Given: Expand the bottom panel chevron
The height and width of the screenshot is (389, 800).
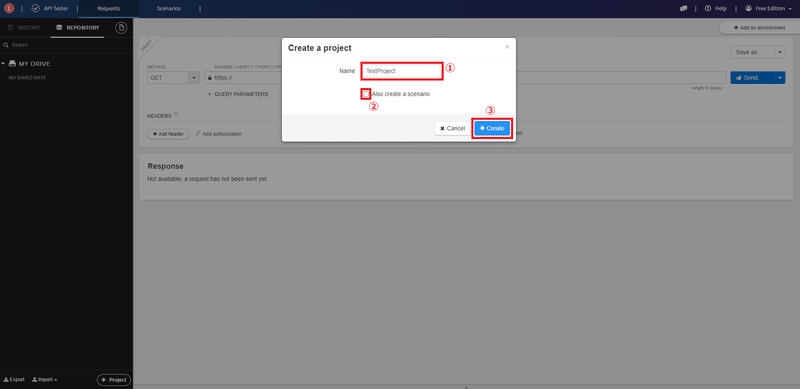Looking at the screenshot, I should tap(466, 386).
